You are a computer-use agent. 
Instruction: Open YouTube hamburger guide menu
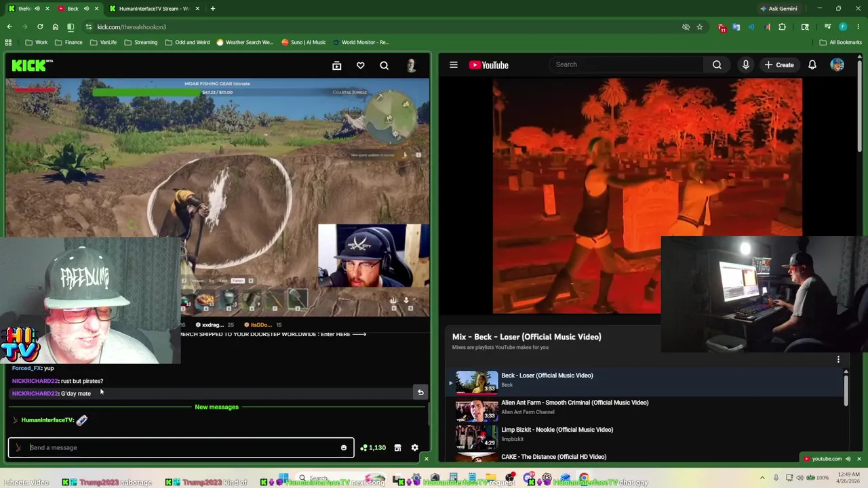tap(454, 65)
